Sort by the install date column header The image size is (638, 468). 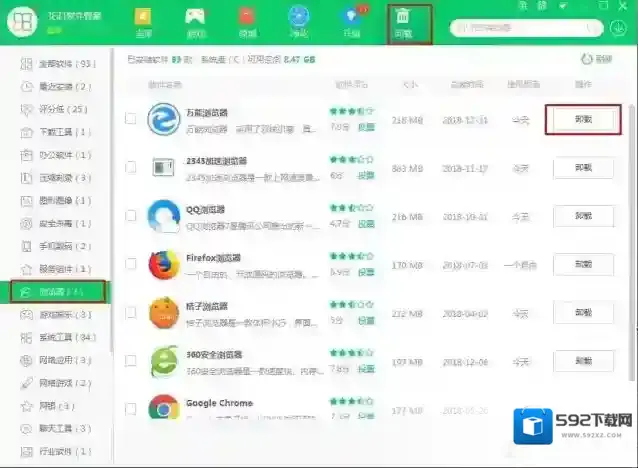pos(468,84)
